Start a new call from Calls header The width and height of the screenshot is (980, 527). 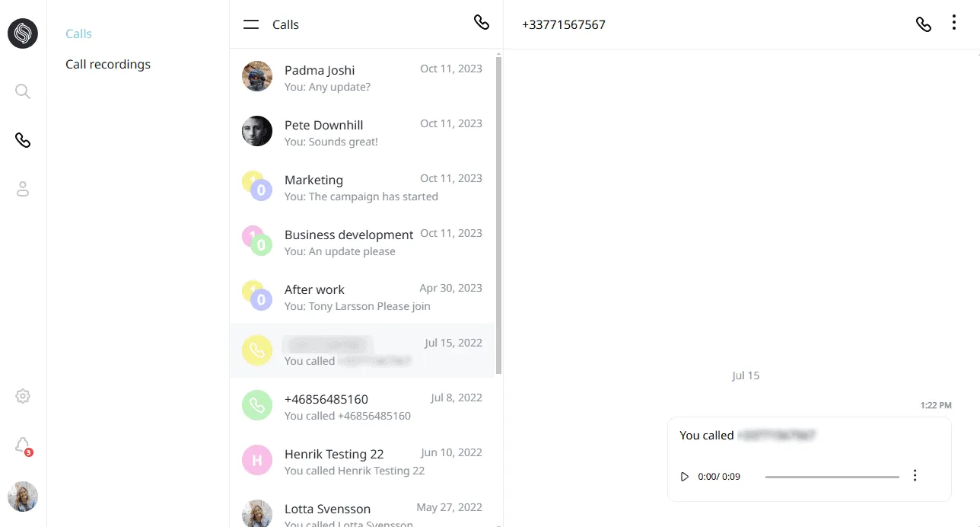point(482,23)
